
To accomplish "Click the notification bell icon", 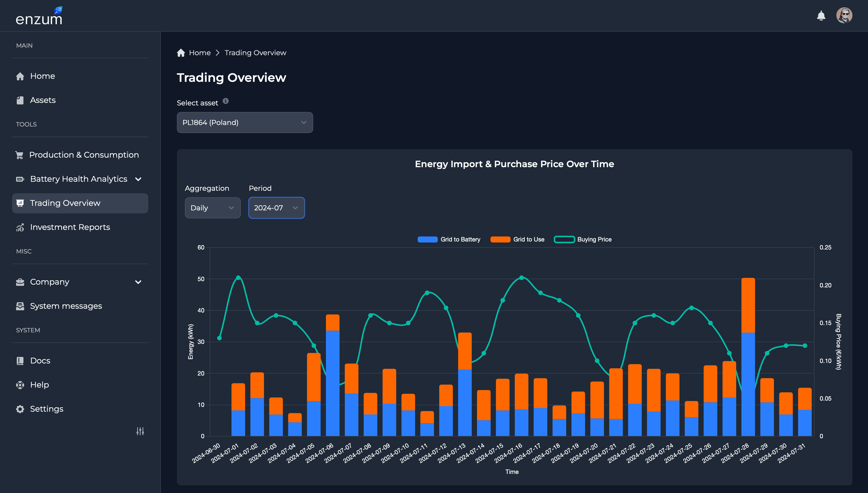I will pos(821,16).
